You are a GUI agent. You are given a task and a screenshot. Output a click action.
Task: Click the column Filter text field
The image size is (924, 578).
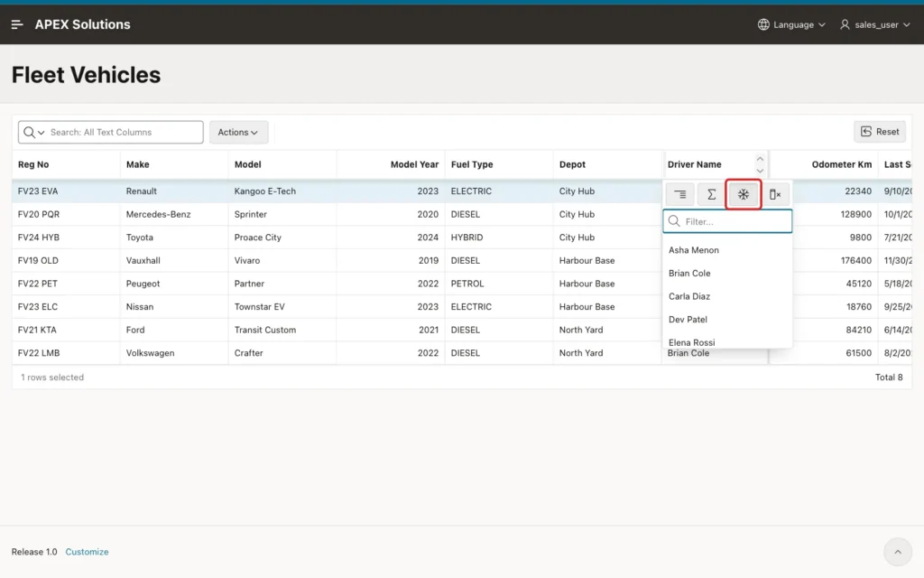727,221
